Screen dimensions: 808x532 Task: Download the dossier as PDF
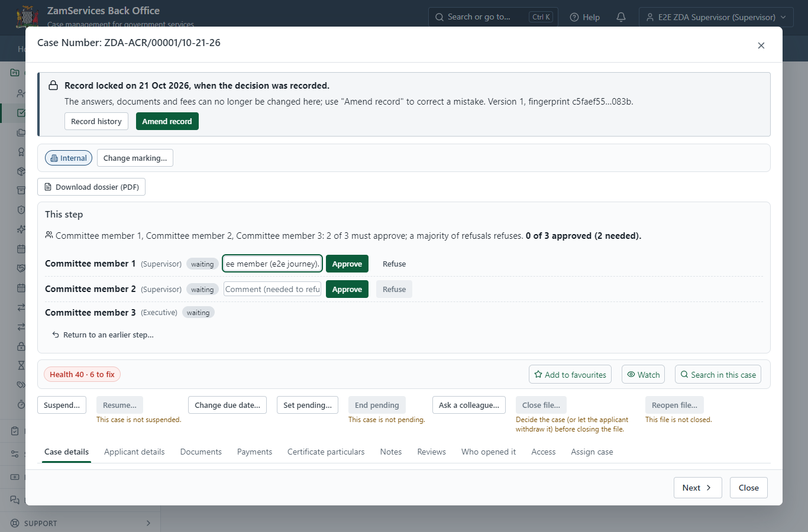pyautogui.click(x=92, y=187)
